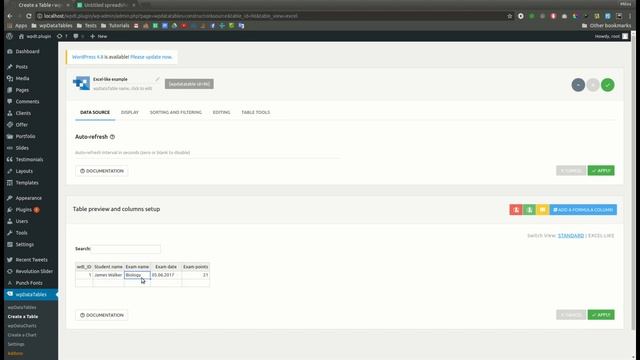Click the browser reload icon

tap(29, 16)
